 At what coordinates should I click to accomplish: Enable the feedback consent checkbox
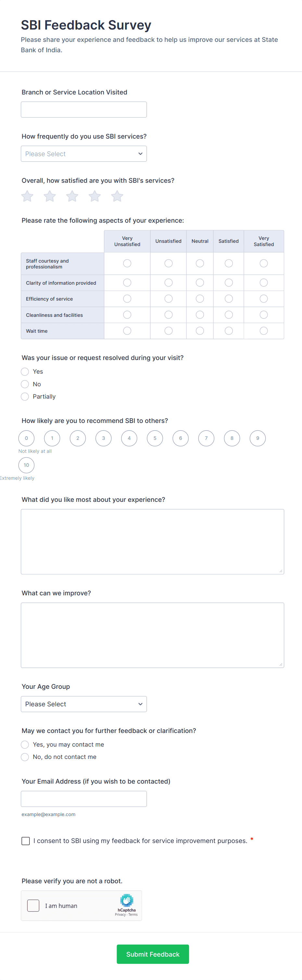25,841
